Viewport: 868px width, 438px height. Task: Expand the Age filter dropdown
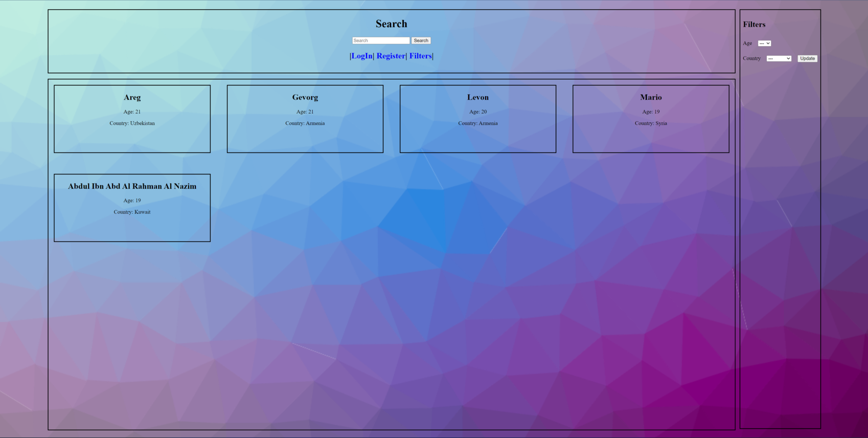pyautogui.click(x=764, y=43)
